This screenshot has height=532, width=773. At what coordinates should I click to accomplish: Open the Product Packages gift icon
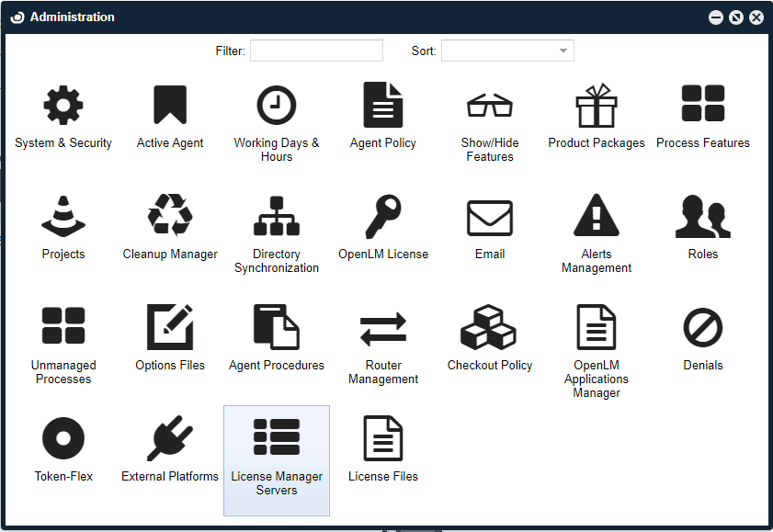596,104
